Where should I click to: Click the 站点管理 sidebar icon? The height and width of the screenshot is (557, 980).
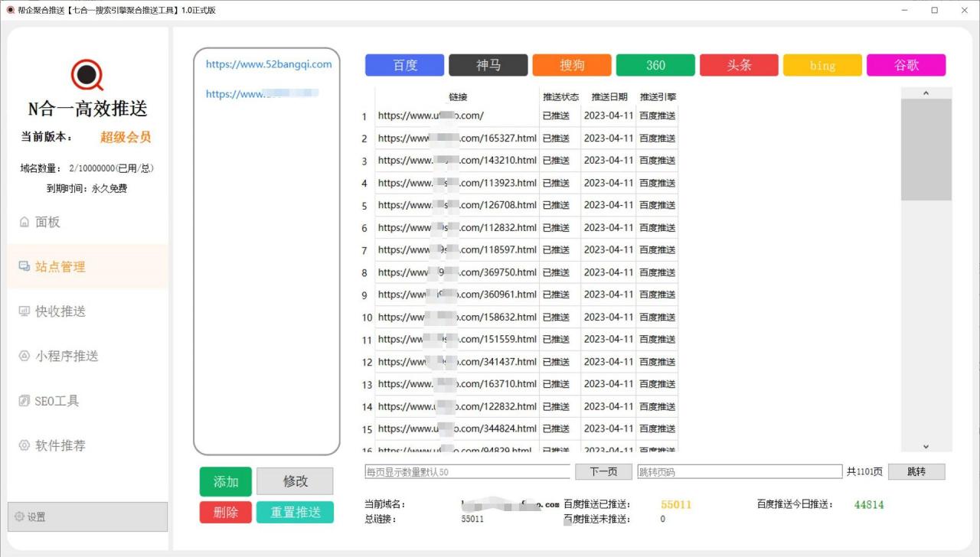tap(24, 266)
